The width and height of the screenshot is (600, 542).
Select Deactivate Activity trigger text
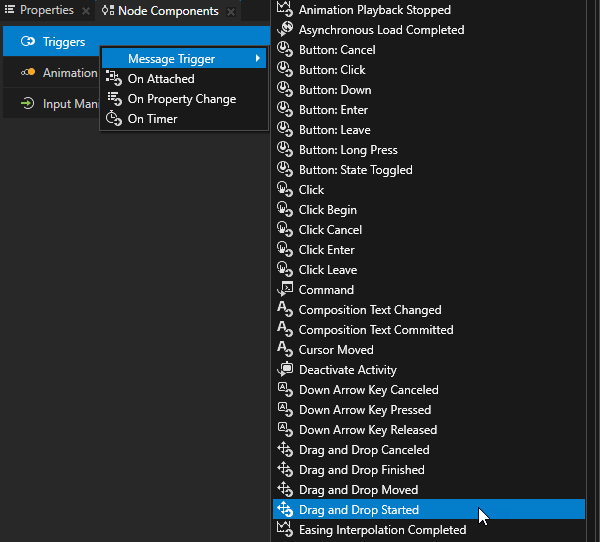click(x=347, y=369)
